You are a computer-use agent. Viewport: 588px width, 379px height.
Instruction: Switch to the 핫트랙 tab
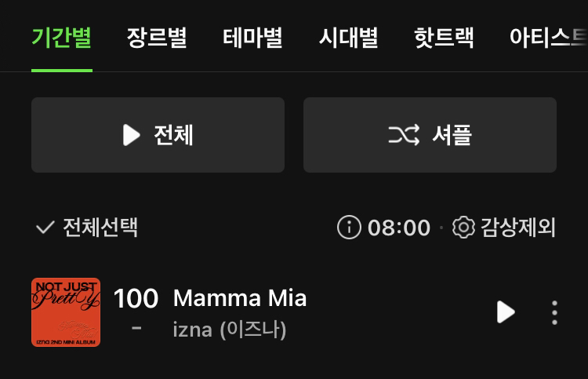pos(444,38)
